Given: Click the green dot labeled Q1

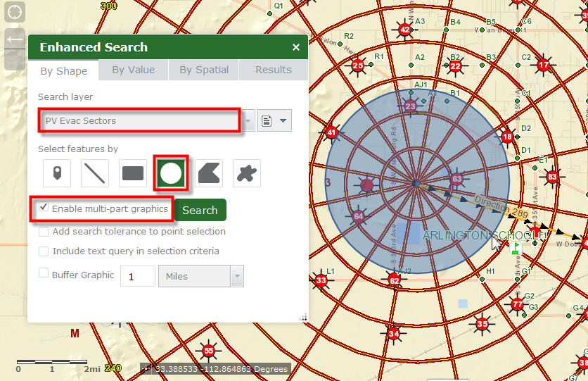Looking at the screenshot, I should tap(269, 14).
